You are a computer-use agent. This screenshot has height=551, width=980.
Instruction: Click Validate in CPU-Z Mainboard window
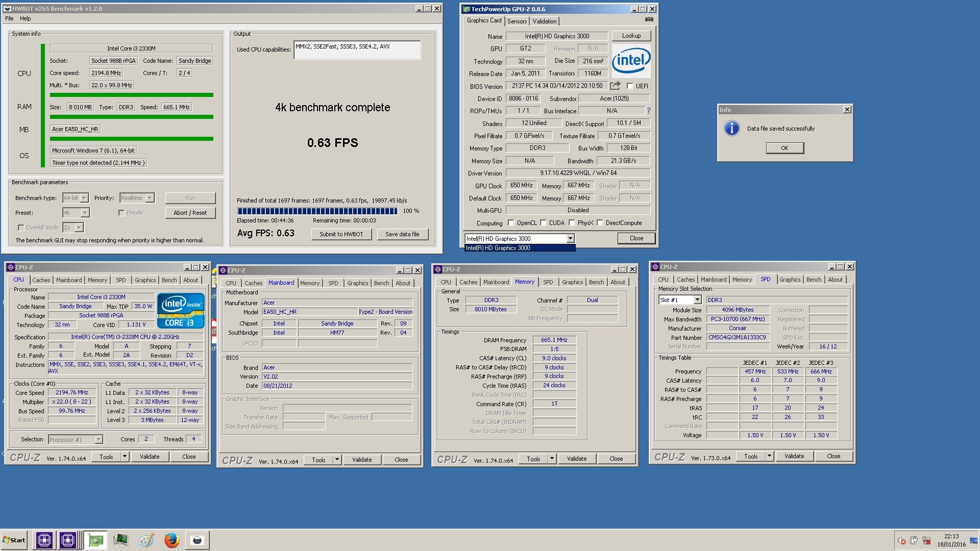click(362, 460)
